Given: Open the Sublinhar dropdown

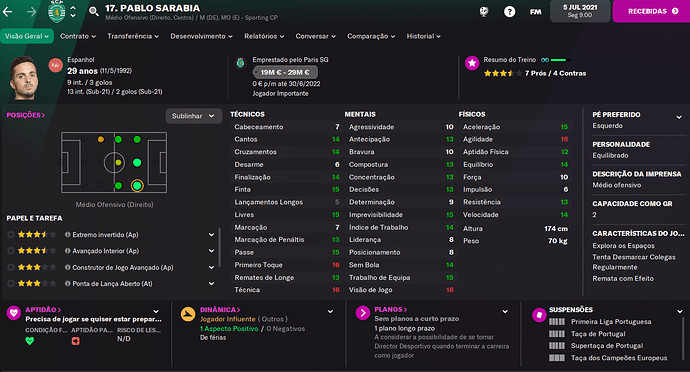Looking at the screenshot, I should pos(193,116).
